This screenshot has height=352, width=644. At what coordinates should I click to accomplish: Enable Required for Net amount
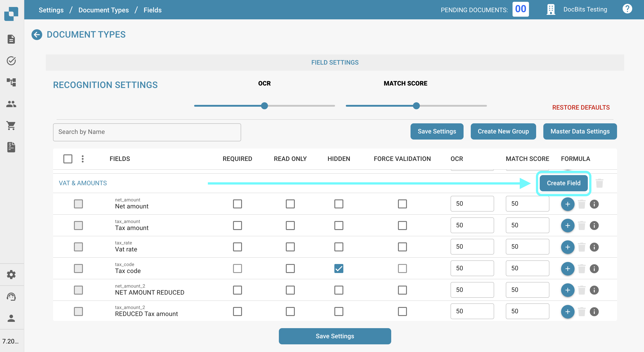coord(237,204)
